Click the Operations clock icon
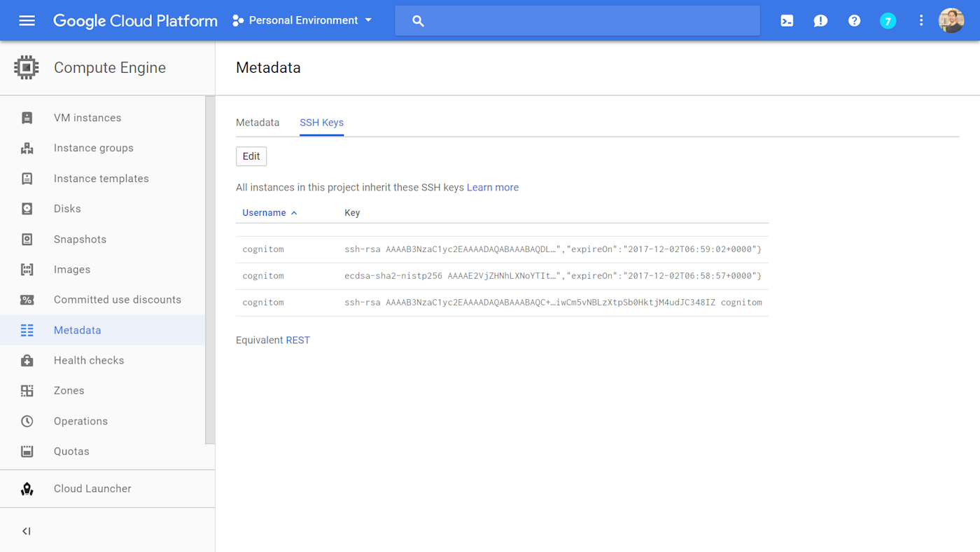The width and height of the screenshot is (980, 552). (27, 421)
